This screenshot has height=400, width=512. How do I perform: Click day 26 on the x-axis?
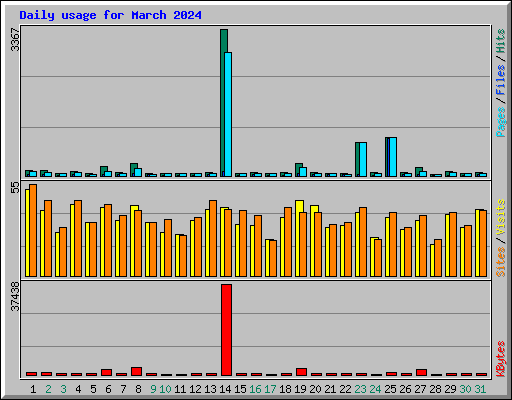point(405,389)
